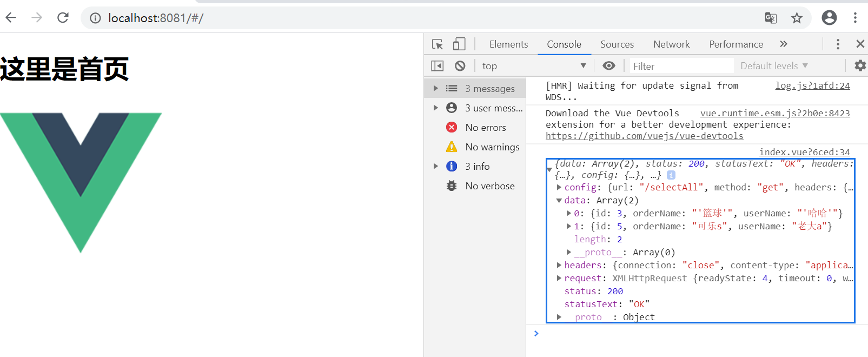Hide the console sidebar
Viewport: 868px width, 357px height.
(x=438, y=65)
